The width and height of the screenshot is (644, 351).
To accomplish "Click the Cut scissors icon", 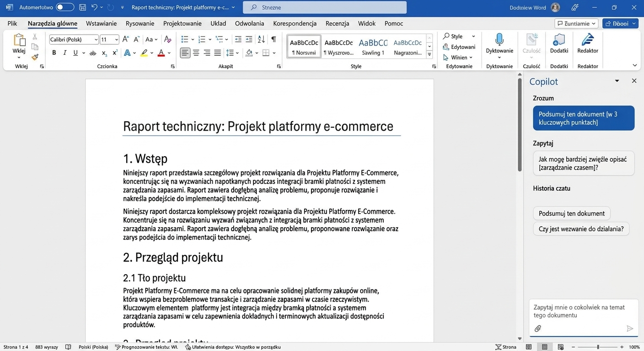I will (35, 37).
